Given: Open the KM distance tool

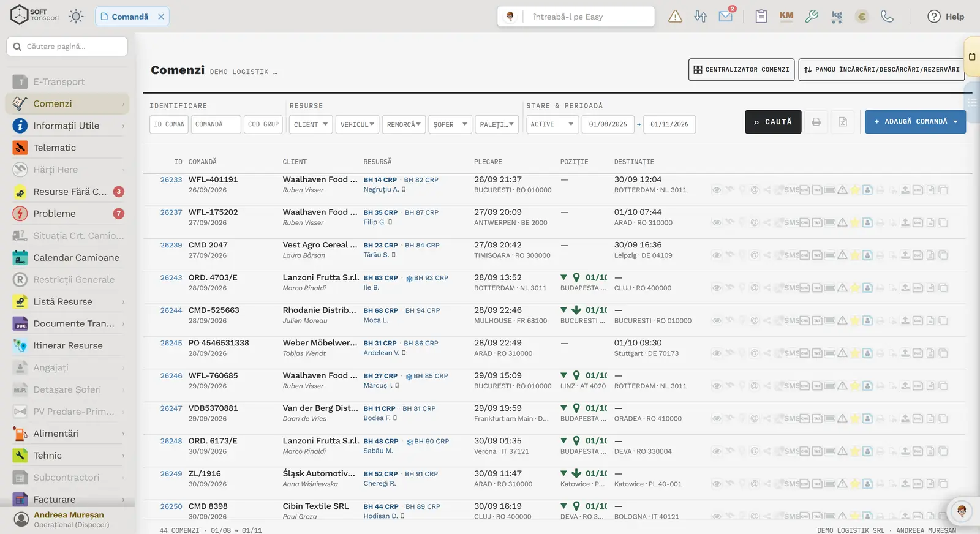Looking at the screenshot, I should click(786, 16).
